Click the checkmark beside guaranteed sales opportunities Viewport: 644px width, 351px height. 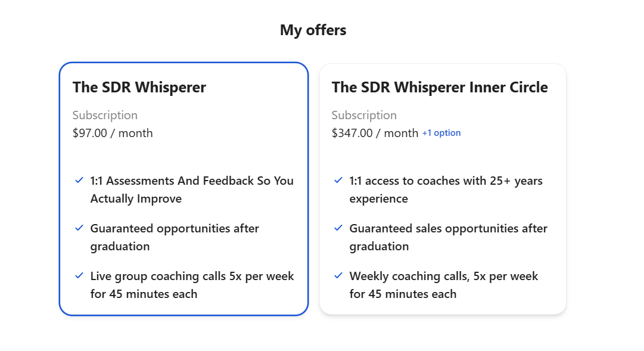pos(338,228)
